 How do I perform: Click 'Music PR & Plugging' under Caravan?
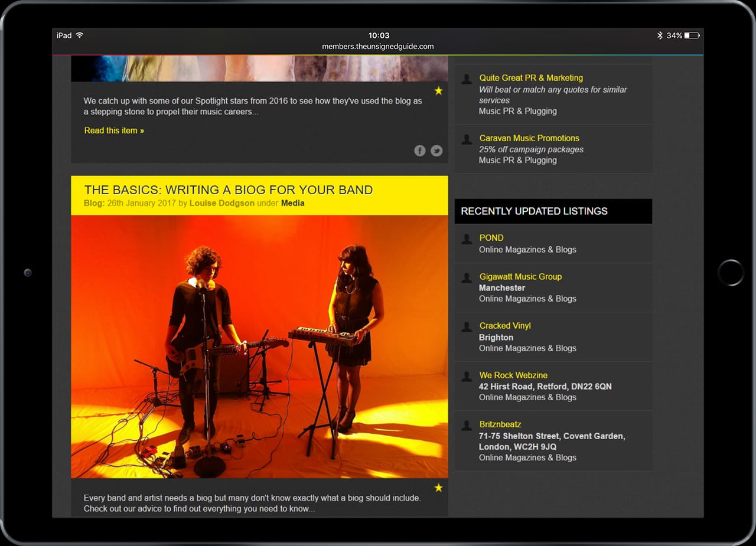click(x=518, y=160)
